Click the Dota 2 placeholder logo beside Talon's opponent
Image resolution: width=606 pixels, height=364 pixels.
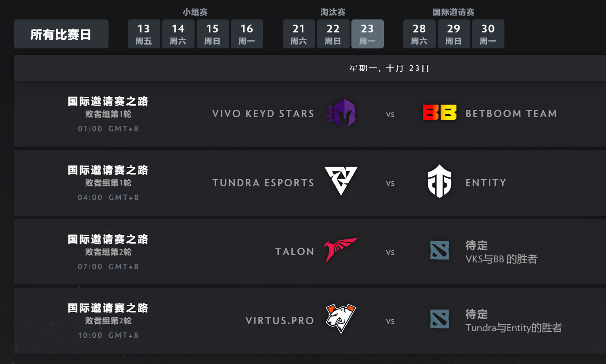[x=439, y=251]
